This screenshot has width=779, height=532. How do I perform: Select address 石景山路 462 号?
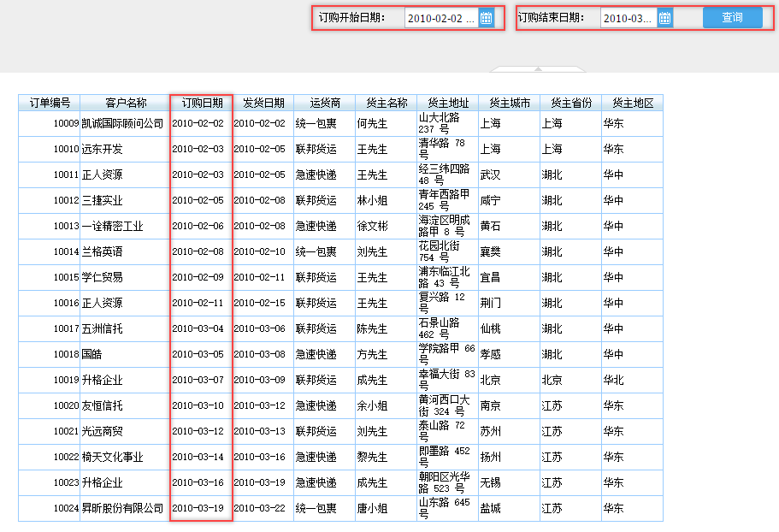pos(447,328)
